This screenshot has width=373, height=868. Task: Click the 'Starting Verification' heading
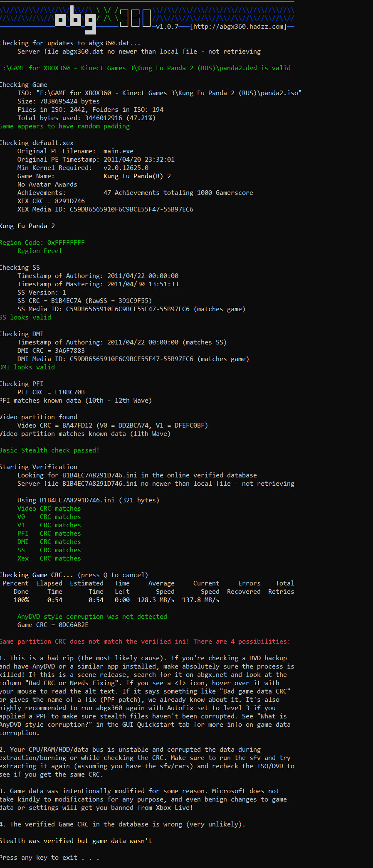click(x=39, y=467)
